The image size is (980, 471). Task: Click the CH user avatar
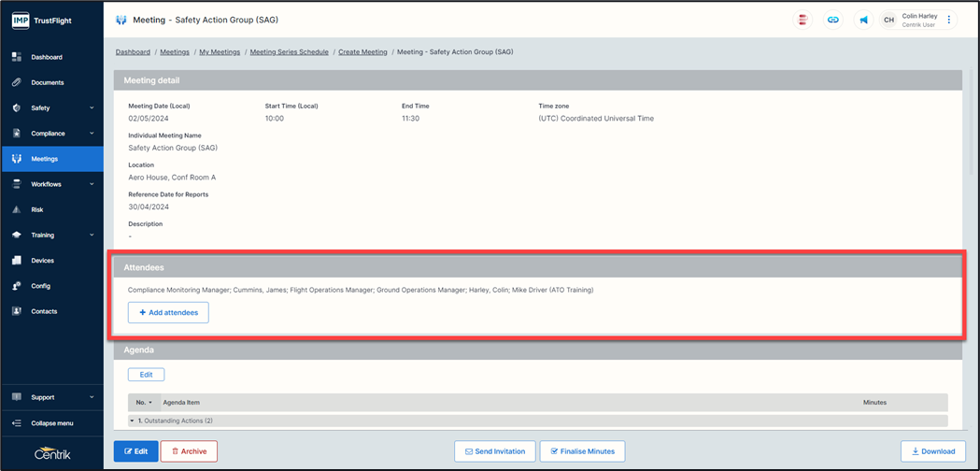coord(888,20)
